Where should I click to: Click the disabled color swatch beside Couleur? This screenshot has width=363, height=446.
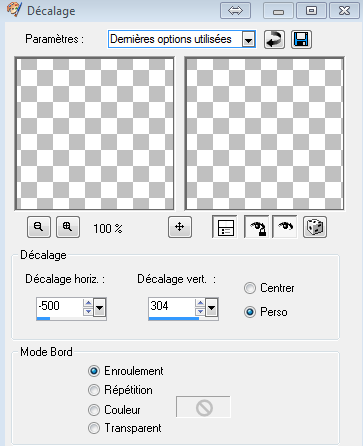[203, 407]
